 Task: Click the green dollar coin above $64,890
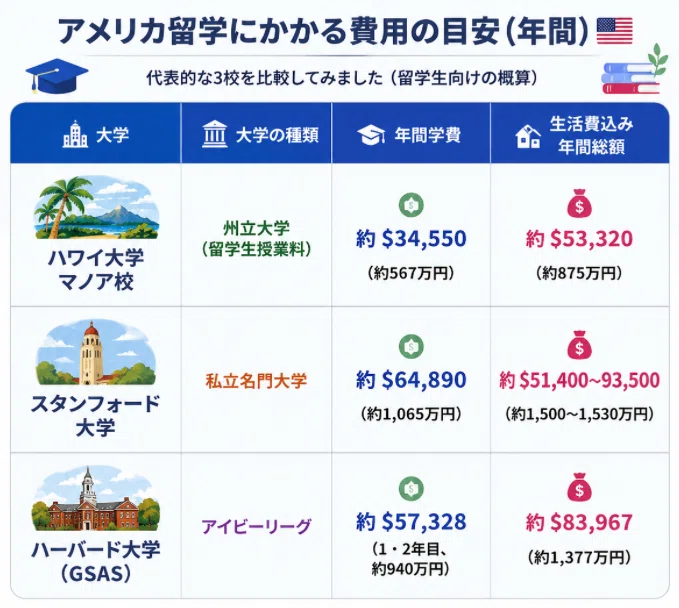(x=411, y=346)
